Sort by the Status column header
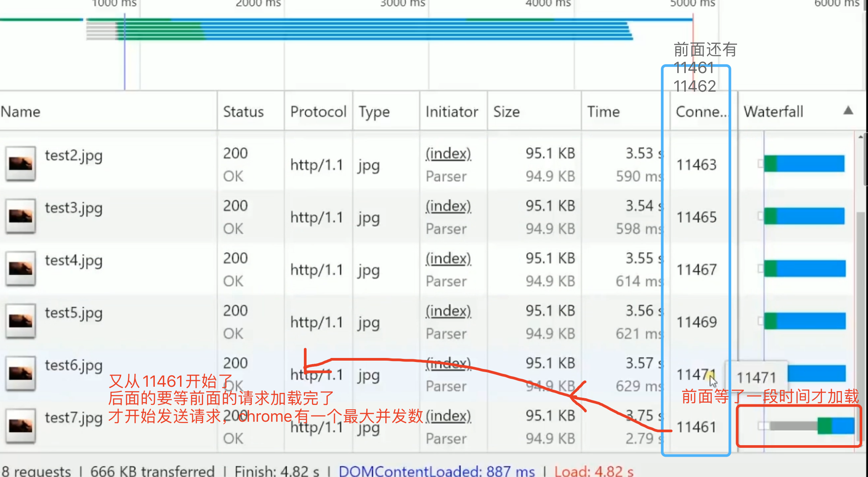868x477 pixels. click(x=243, y=112)
